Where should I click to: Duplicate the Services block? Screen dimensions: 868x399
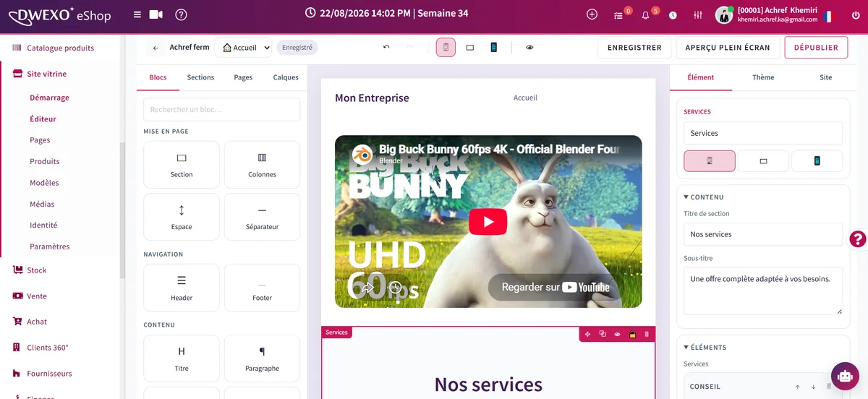pyautogui.click(x=603, y=334)
